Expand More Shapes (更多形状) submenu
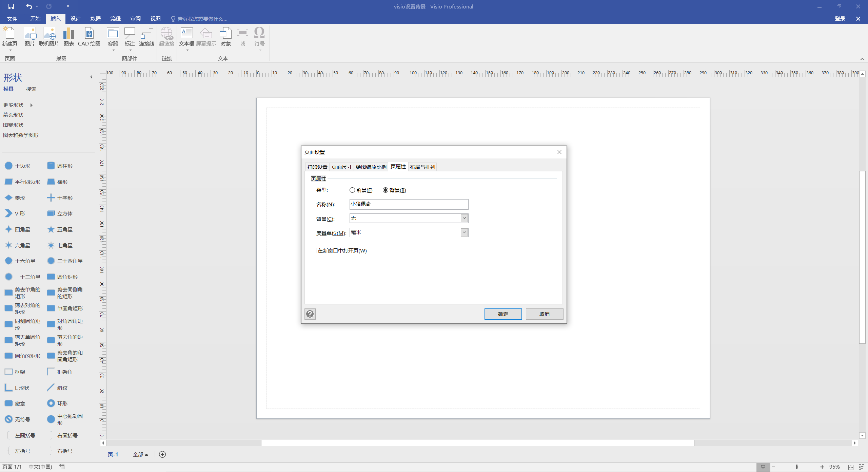The width and height of the screenshot is (868, 472). point(18,105)
